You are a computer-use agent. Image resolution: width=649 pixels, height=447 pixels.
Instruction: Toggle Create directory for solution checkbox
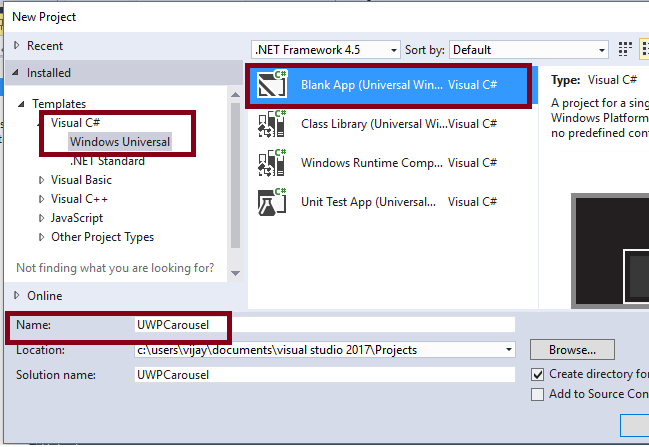539,374
